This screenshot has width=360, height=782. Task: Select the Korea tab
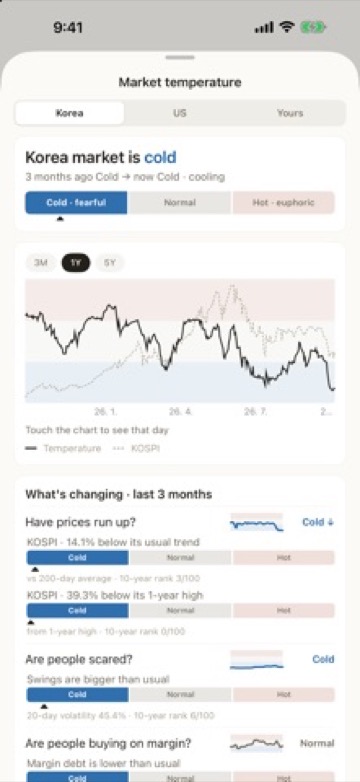point(70,113)
